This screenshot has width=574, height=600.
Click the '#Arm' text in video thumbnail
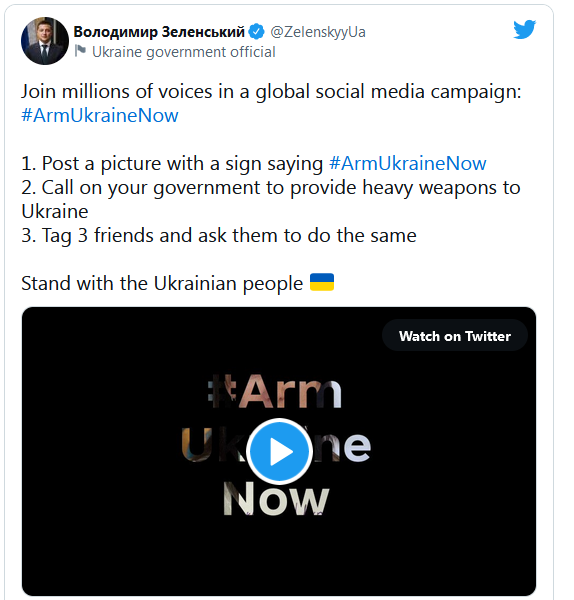click(275, 390)
